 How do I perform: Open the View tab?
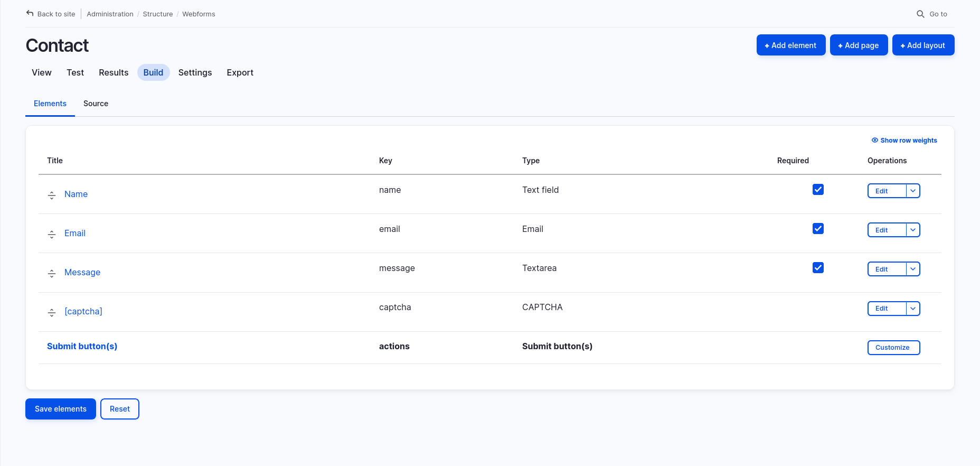click(42, 72)
